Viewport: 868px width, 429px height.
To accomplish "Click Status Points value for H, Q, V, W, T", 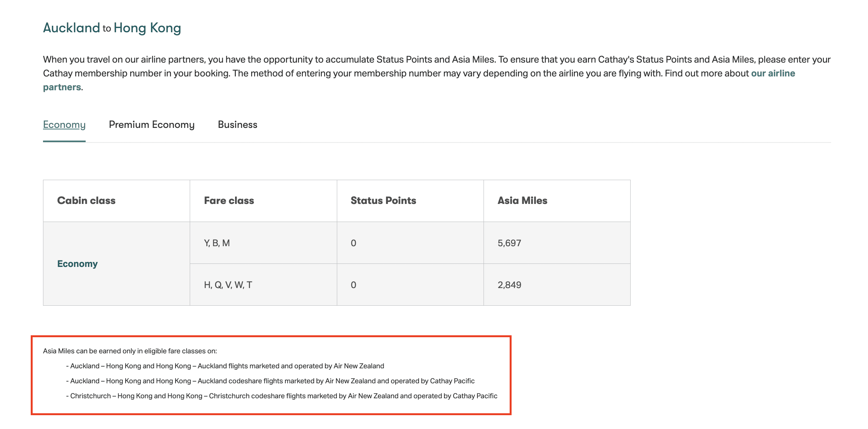I will [353, 285].
